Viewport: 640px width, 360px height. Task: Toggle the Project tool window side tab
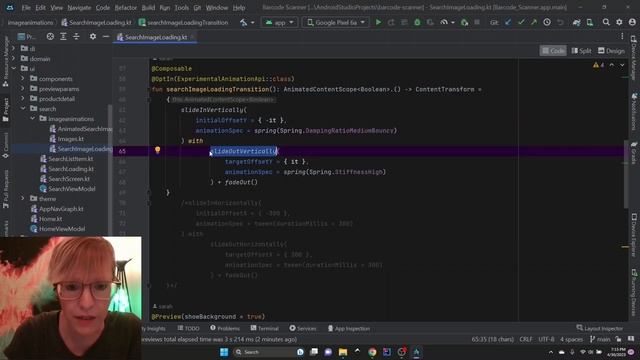click(x=6, y=109)
